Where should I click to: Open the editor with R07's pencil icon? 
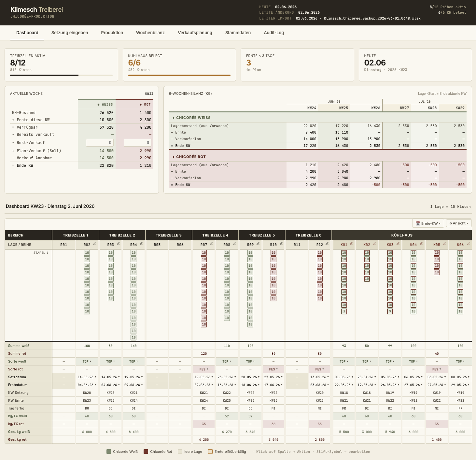(x=212, y=244)
